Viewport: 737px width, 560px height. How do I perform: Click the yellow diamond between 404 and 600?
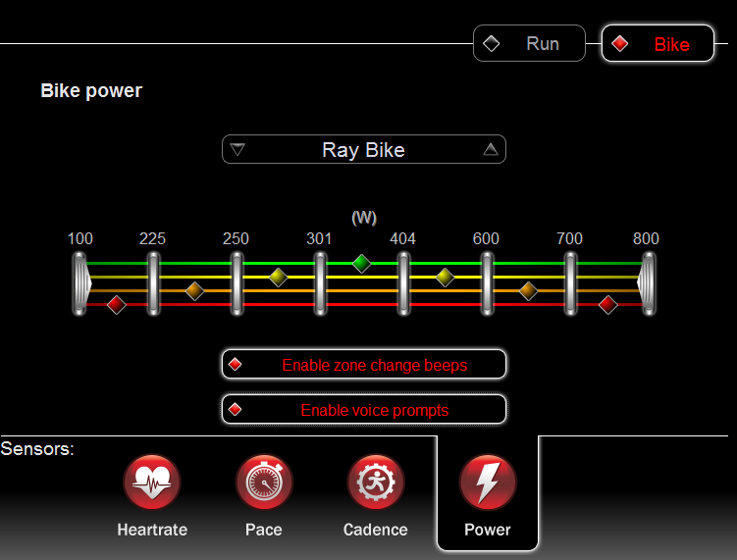pos(446,278)
